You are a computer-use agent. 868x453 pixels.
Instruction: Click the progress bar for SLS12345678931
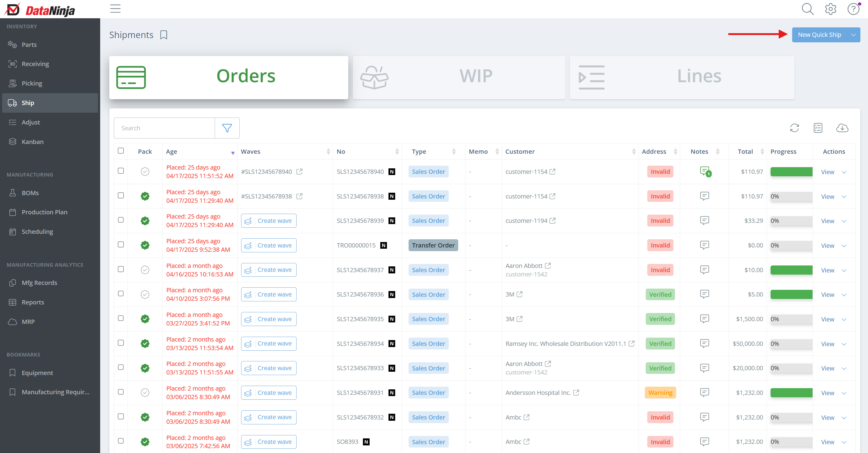(x=791, y=393)
